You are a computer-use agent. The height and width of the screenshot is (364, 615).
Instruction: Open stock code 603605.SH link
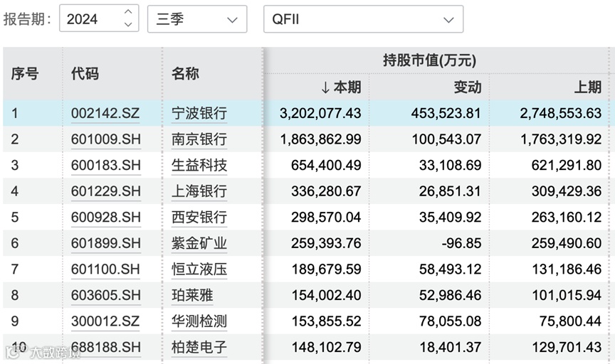coord(106,295)
